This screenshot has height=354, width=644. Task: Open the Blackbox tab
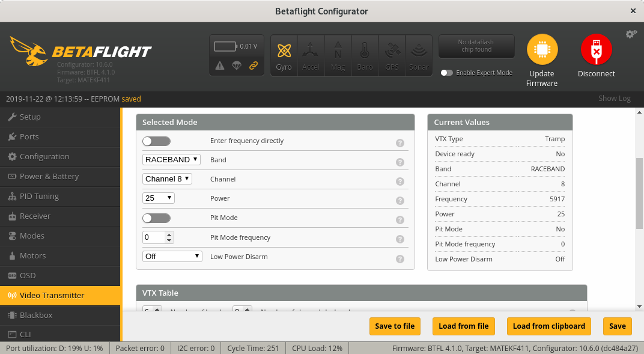60,315
